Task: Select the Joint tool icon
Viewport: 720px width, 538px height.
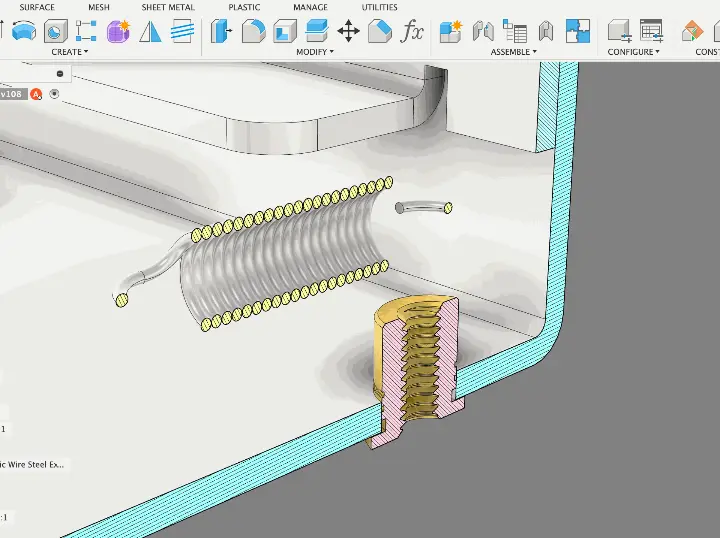Action: pos(483,32)
